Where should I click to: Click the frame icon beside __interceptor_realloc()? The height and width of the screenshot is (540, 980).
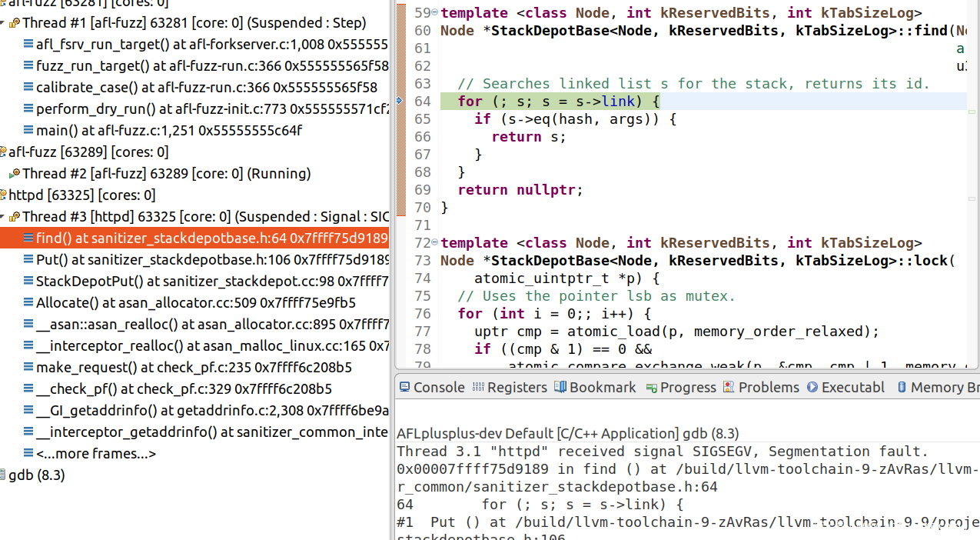pyautogui.click(x=28, y=346)
